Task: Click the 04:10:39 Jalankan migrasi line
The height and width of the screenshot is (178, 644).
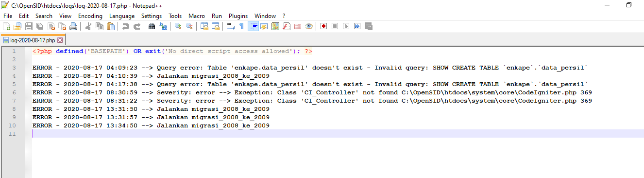Action: (x=151, y=76)
